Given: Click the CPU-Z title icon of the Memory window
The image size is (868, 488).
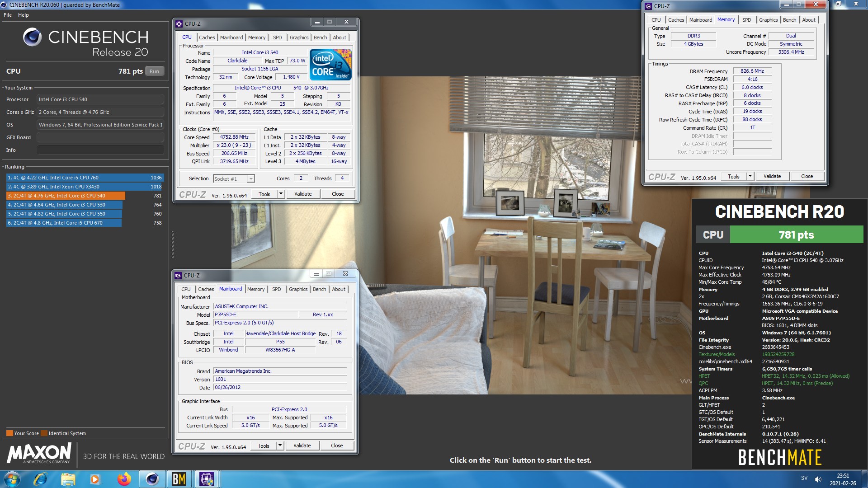Looking at the screenshot, I should click(648, 6).
